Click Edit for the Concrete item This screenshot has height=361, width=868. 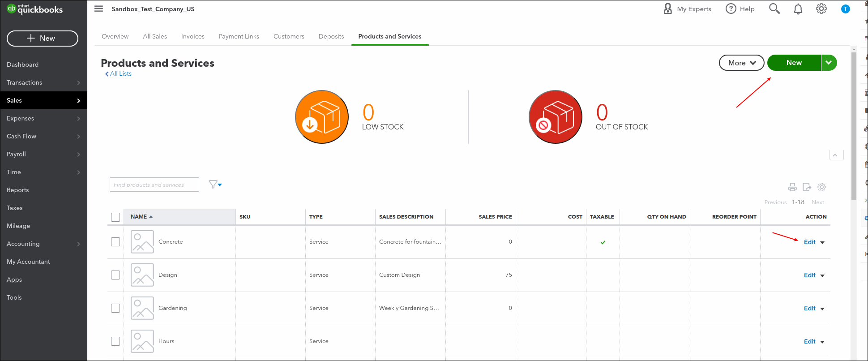(x=810, y=242)
